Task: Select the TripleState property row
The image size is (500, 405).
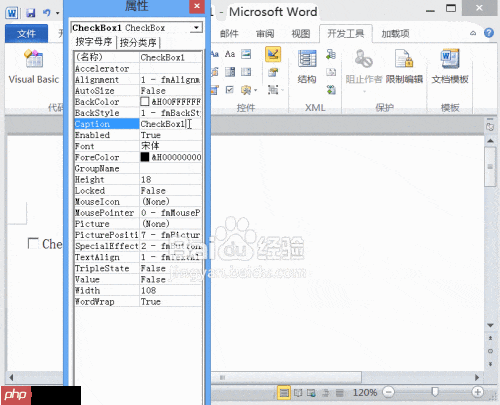Action: click(138, 268)
